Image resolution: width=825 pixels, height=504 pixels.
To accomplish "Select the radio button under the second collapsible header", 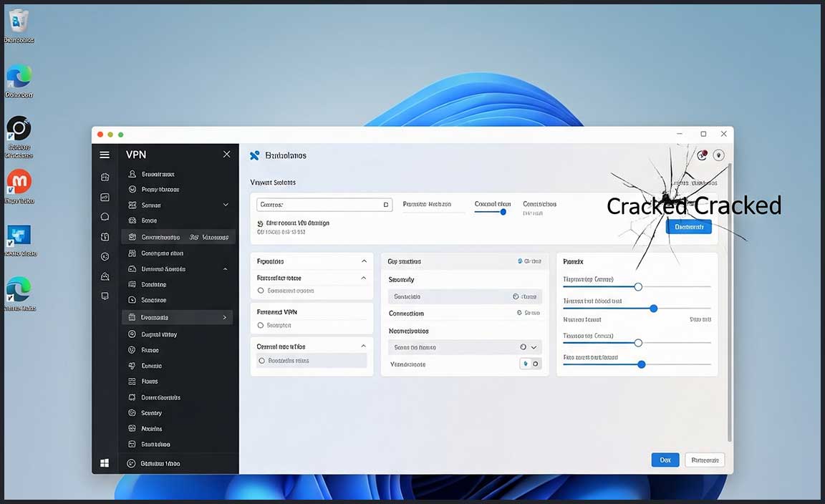I will 261,291.
